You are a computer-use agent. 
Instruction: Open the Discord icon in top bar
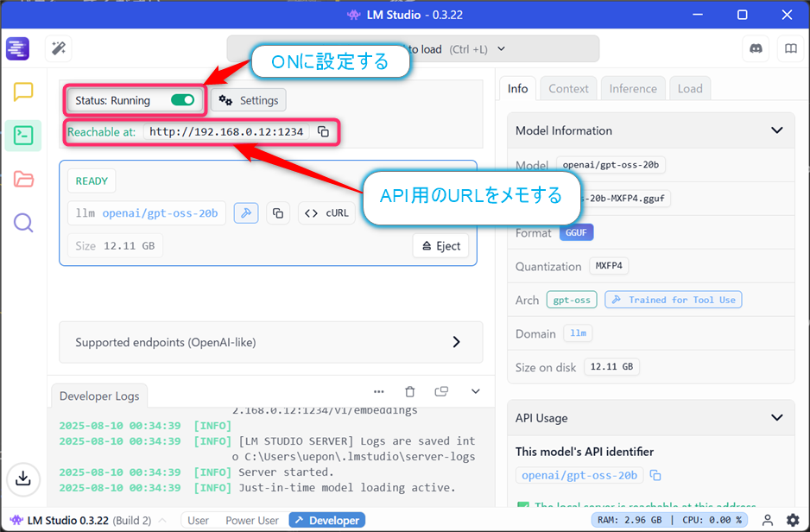756,48
